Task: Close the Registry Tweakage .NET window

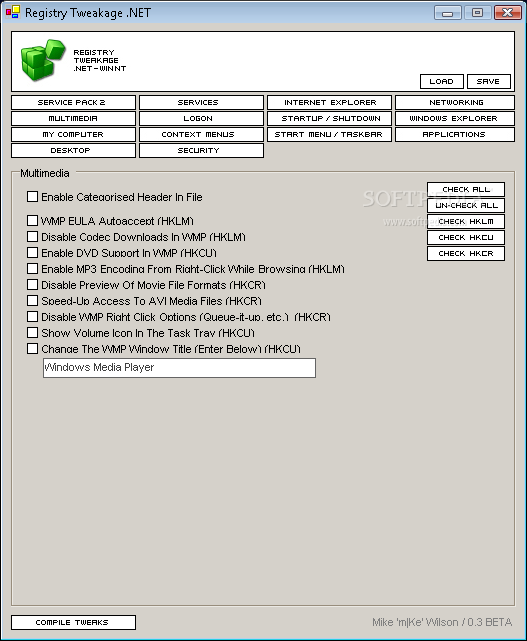Action: point(507,13)
